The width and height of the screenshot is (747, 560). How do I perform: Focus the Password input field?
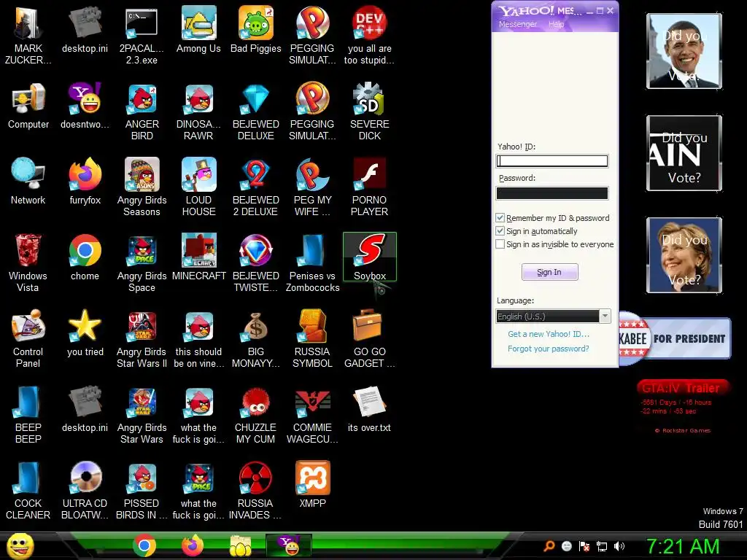[552, 192]
